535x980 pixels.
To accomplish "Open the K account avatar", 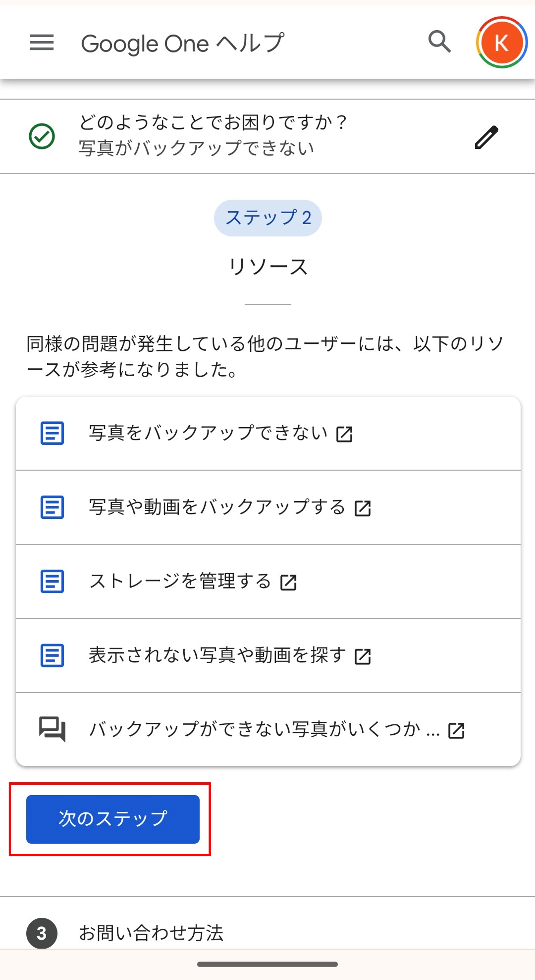I will (x=501, y=43).
